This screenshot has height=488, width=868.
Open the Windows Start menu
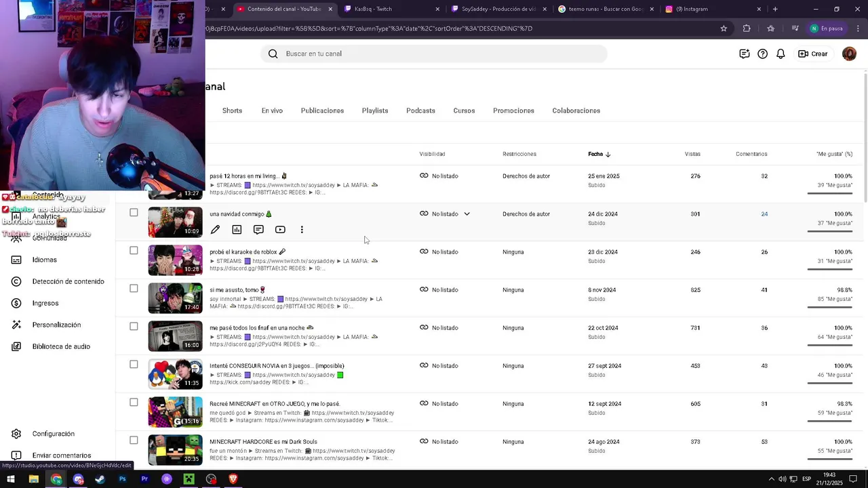11,479
